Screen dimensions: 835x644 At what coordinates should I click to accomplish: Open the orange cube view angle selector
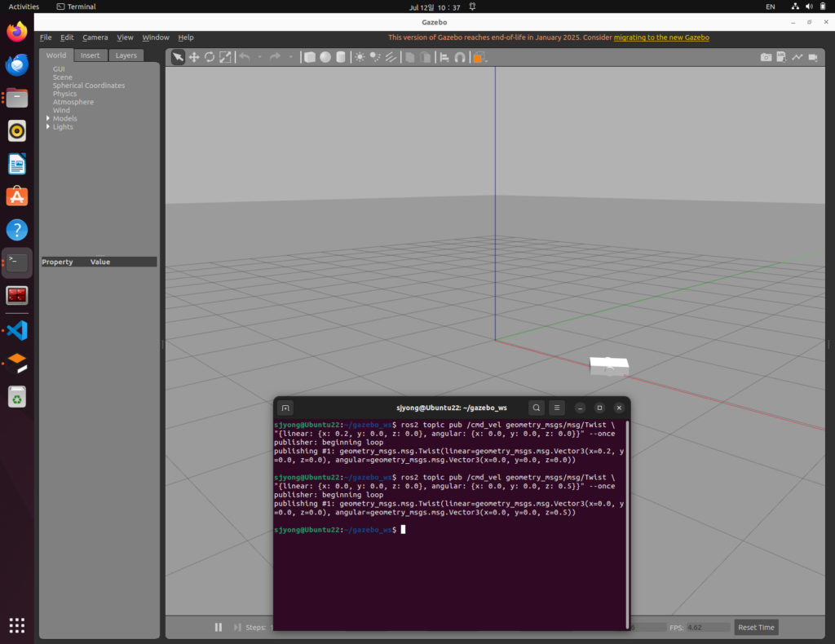(x=479, y=58)
